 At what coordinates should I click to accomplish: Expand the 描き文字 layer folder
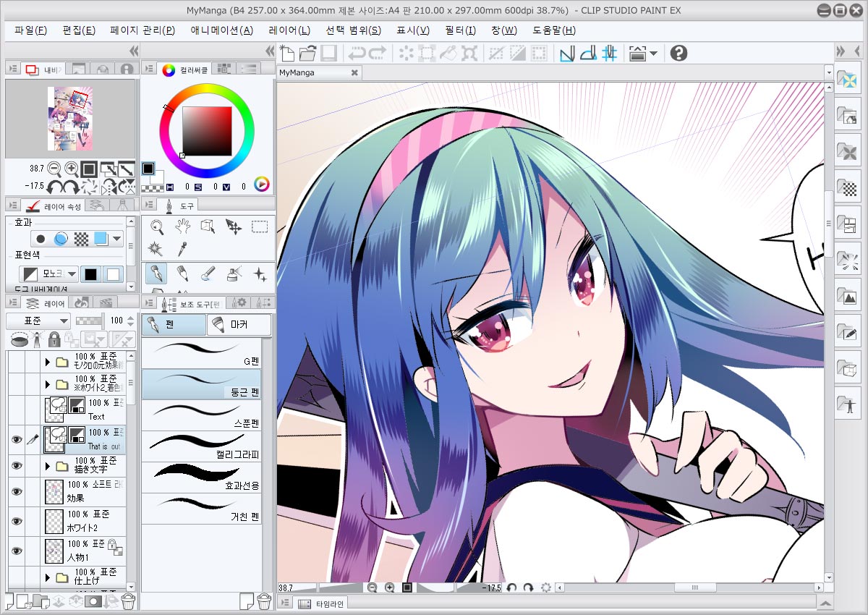click(x=48, y=466)
